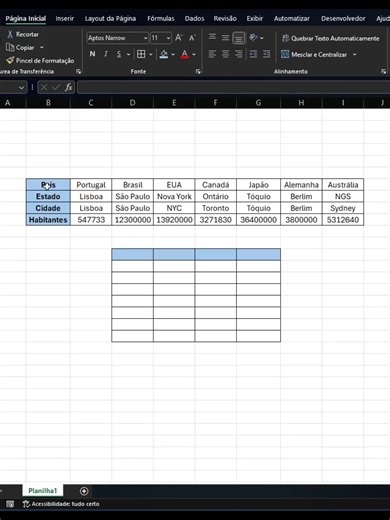
Task: Open Fonte dialog launcher
Action: point(198,71)
